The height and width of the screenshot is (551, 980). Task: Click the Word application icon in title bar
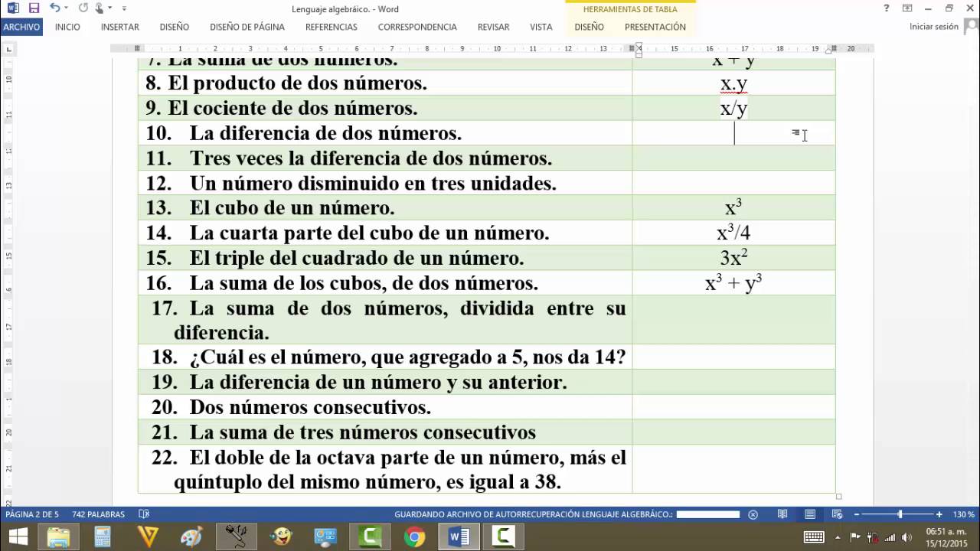pos(12,8)
